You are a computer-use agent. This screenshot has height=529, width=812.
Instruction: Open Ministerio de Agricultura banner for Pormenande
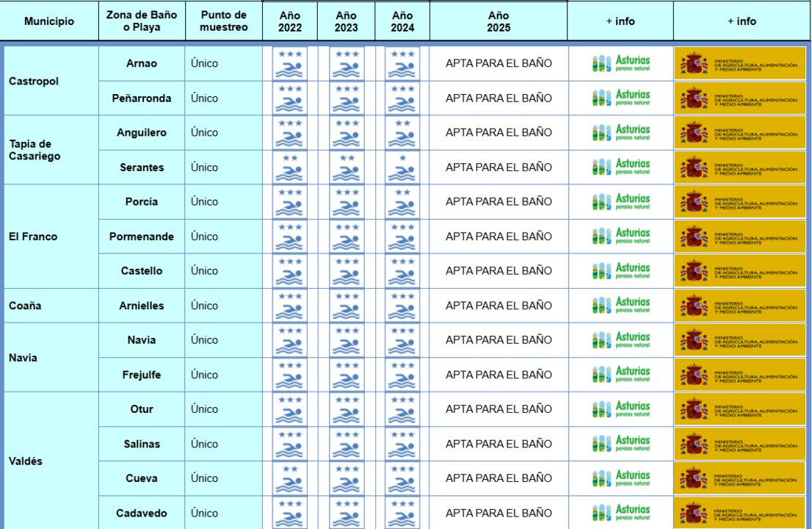coord(740,237)
